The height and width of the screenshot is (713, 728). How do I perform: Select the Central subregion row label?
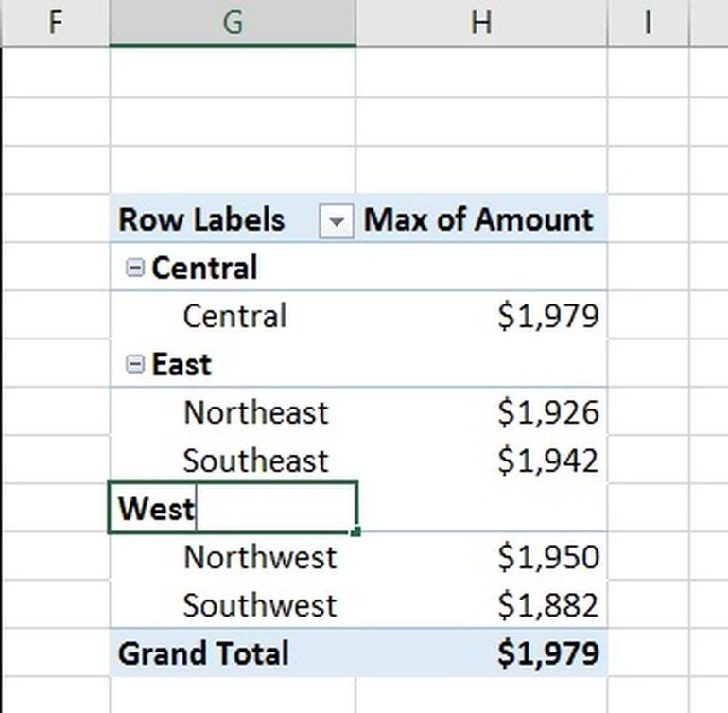[234, 316]
